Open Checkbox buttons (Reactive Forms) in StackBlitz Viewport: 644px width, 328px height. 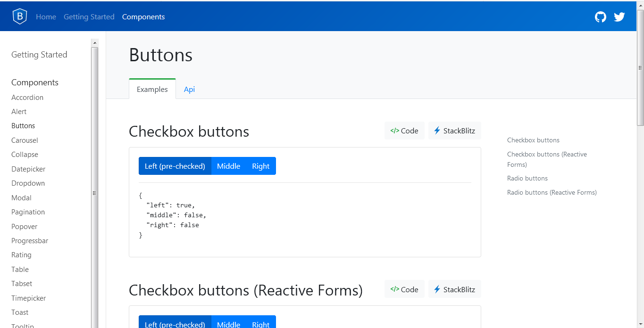pos(454,289)
